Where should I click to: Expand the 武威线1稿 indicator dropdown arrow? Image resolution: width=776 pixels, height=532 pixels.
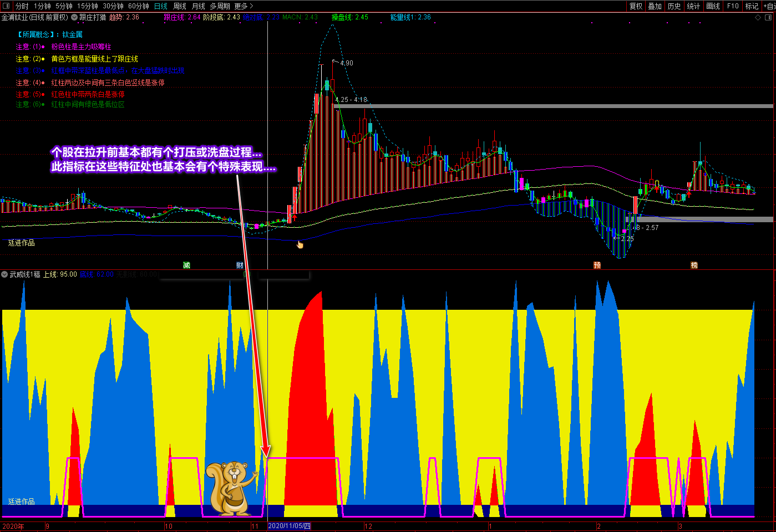pos(5,274)
